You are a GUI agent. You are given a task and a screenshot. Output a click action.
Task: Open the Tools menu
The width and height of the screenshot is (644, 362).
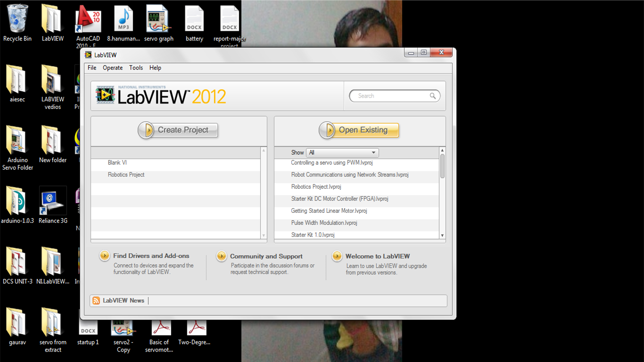point(136,67)
